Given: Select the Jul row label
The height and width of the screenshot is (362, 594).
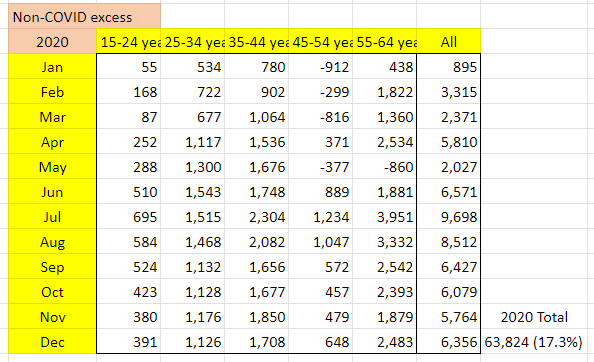Looking at the screenshot, I should [52, 217].
